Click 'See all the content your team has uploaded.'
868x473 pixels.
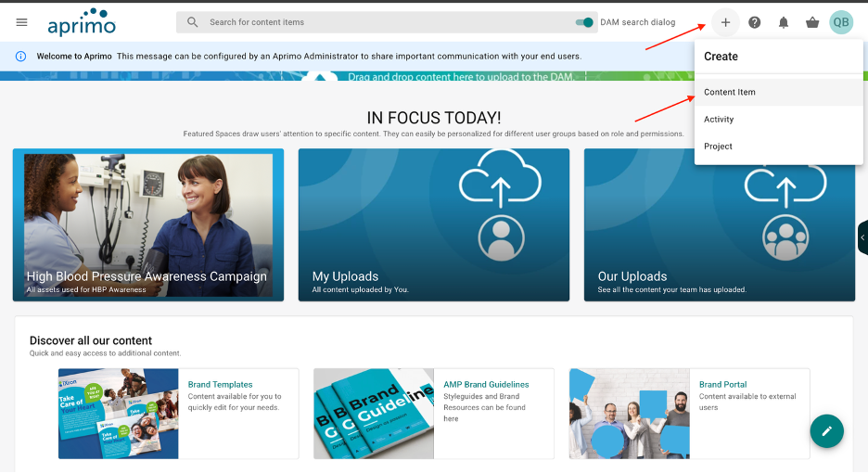[x=672, y=289]
